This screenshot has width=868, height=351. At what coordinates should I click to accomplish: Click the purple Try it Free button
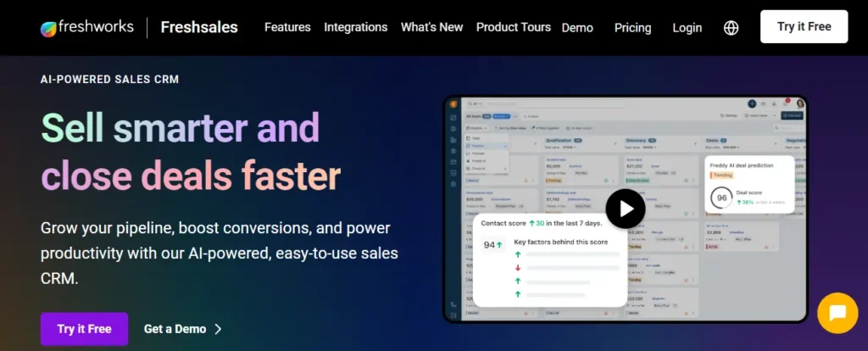point(84,329)
